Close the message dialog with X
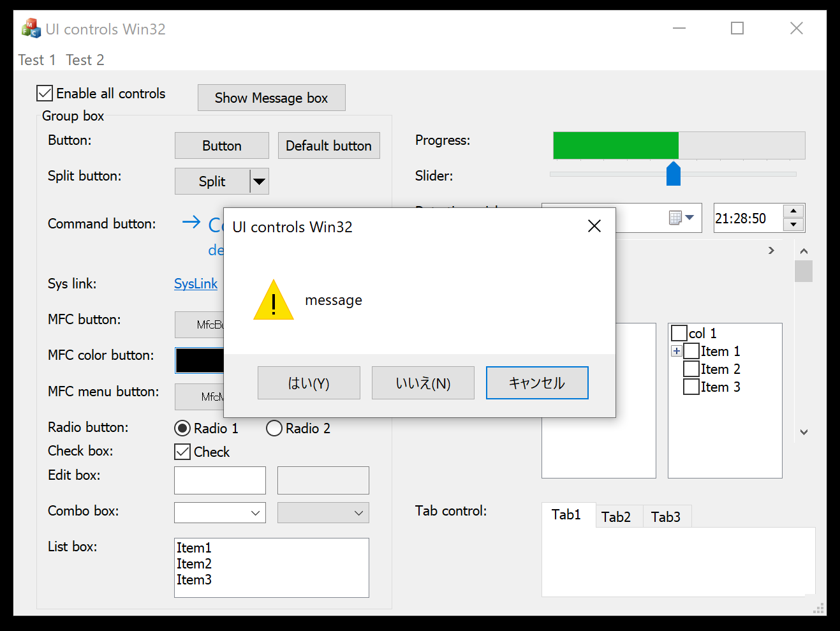840x631 pixels. (594, 226)
